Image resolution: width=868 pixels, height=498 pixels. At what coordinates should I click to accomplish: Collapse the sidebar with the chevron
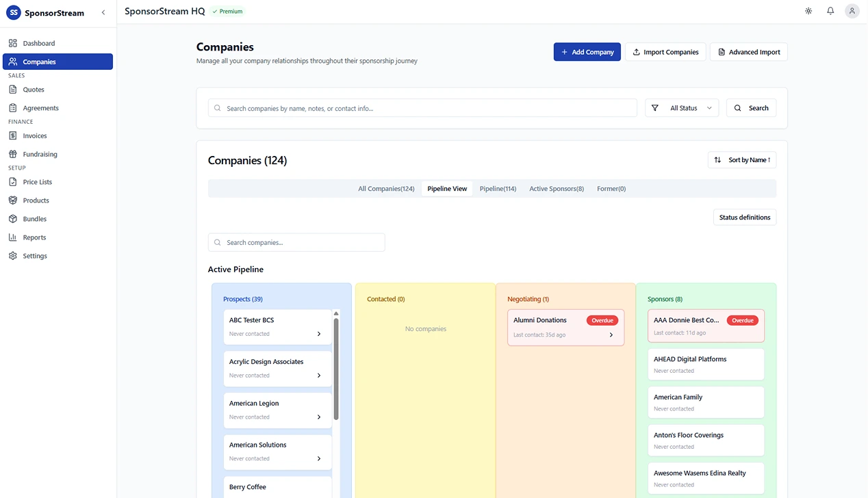[103, 12]
